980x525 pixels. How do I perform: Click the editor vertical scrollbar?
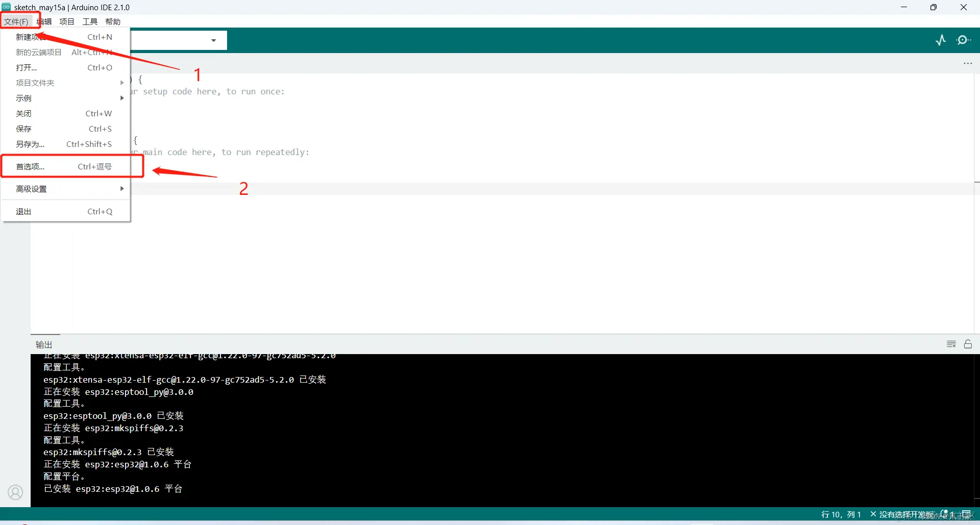(x=977, y=203)
